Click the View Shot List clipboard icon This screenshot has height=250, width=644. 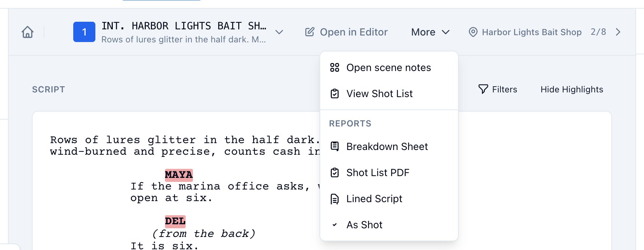click(335, 94)
